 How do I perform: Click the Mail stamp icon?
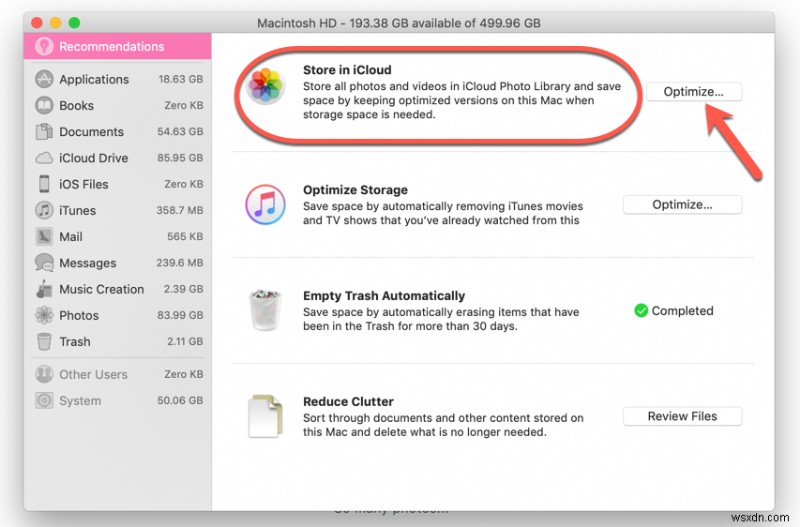point(44,237)
